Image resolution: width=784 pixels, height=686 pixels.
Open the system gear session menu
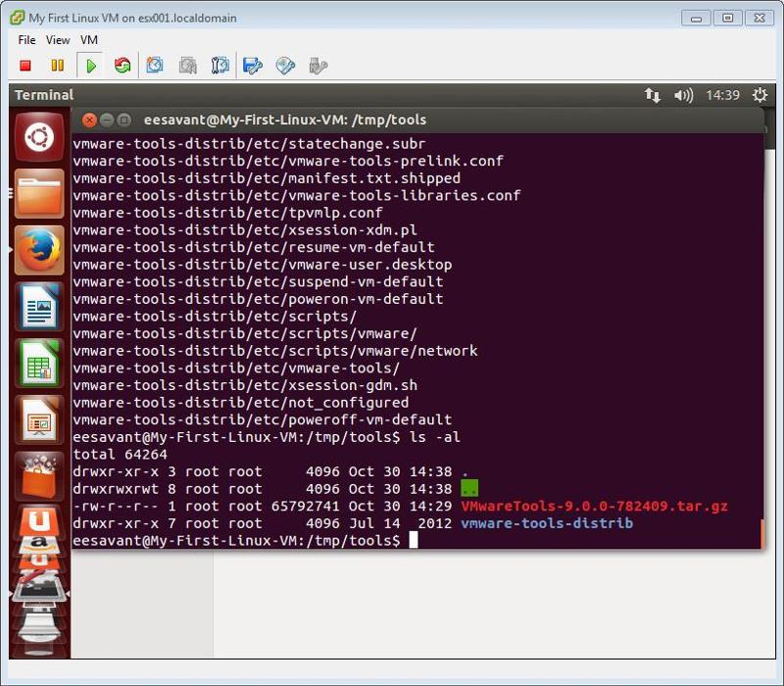(x=760, y=95)
